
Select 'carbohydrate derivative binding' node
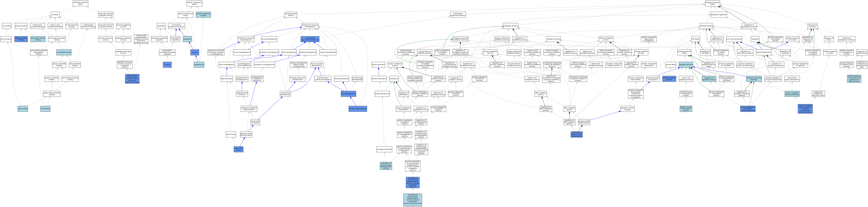[88, 26]
